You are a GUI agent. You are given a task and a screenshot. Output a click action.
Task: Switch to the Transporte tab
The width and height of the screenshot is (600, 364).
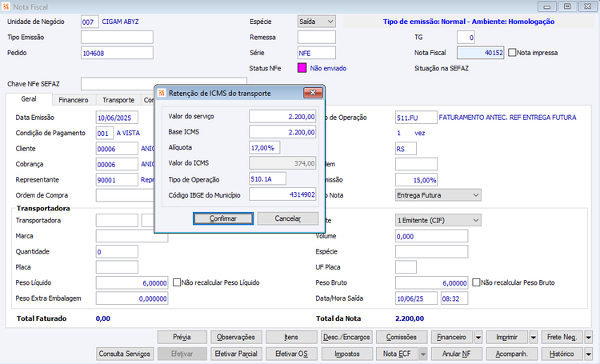pyautogui.click(x=118, y=100)
